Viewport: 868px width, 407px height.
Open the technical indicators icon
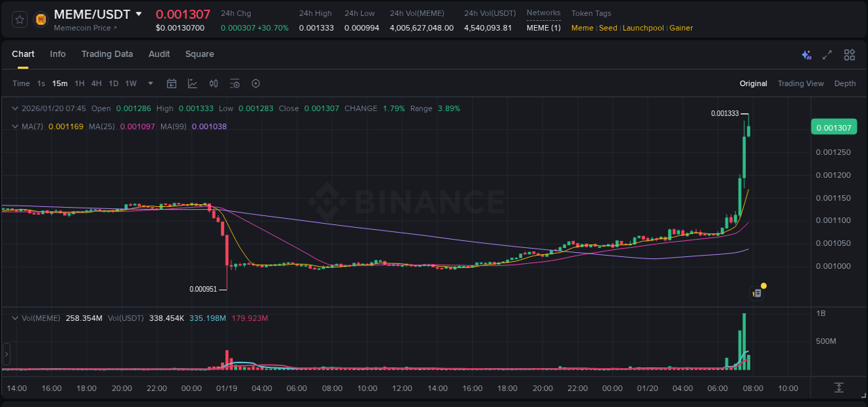235,83
